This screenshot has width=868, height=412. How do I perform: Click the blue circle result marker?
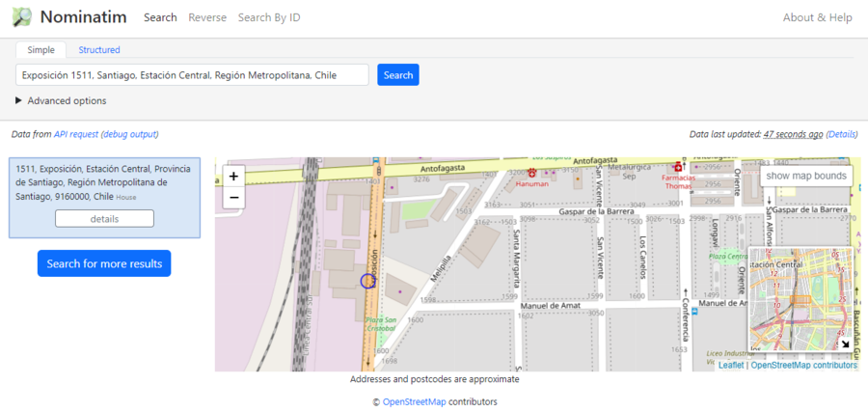pyautogui.click(x=368, y=282)
